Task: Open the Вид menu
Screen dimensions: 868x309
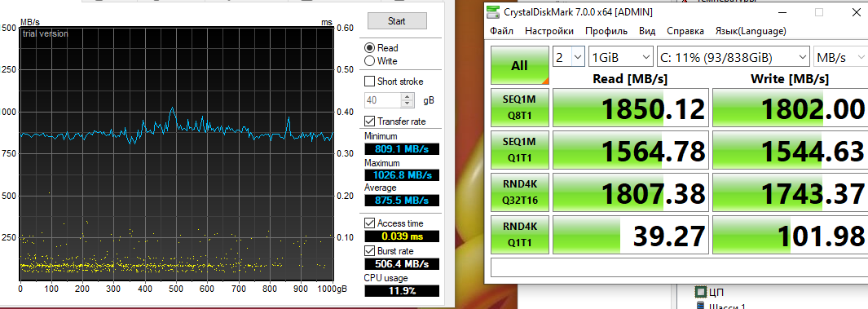Action: point(647,31)
